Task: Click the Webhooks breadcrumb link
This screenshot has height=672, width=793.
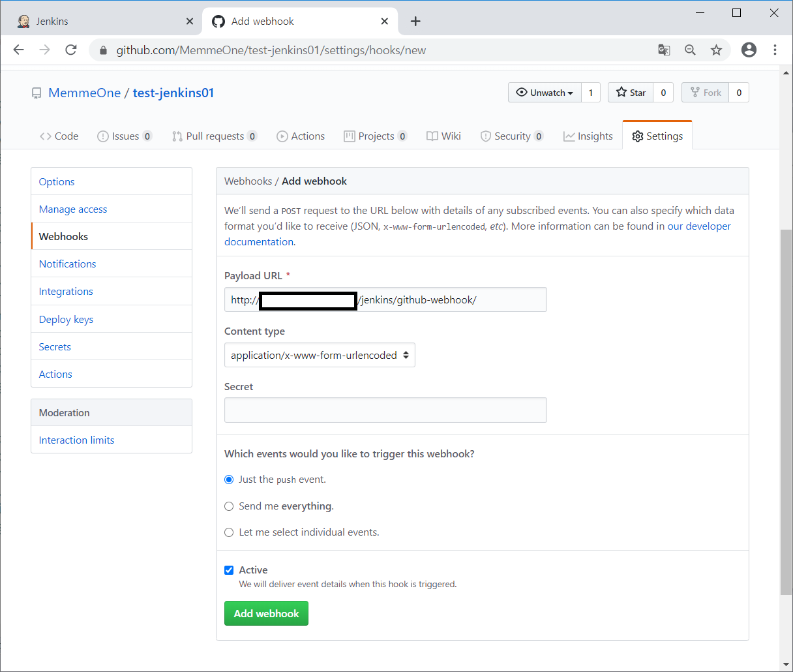Action: [x=248, y=181]
